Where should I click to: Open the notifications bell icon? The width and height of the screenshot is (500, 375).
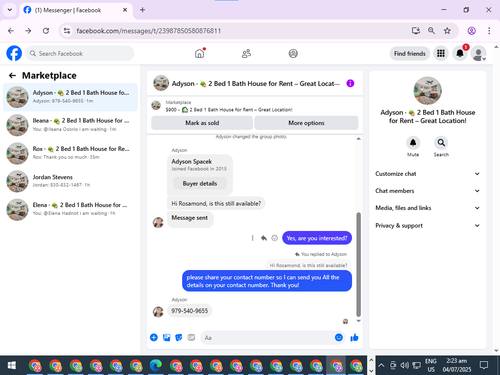[x=460, y=53]
